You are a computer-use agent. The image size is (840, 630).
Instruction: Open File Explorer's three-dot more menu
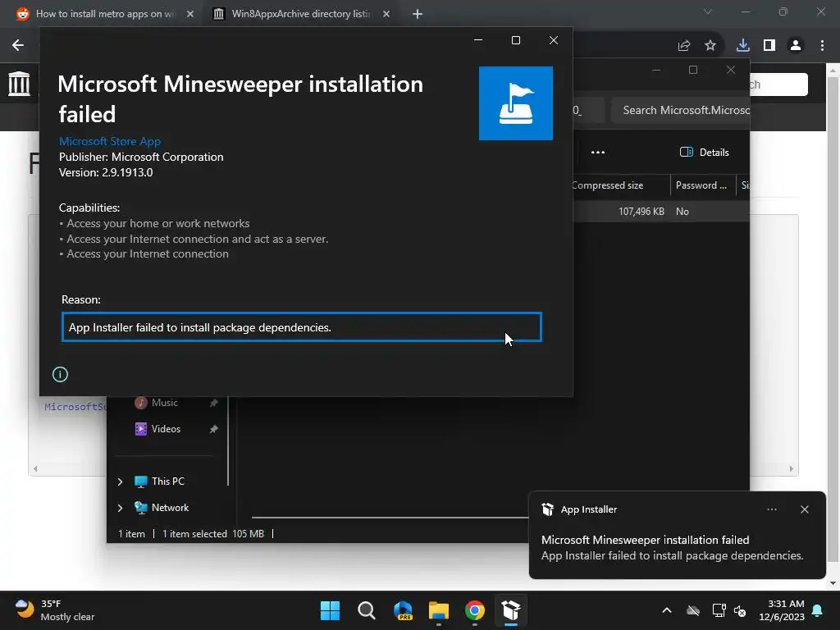[x=598, y=152]
